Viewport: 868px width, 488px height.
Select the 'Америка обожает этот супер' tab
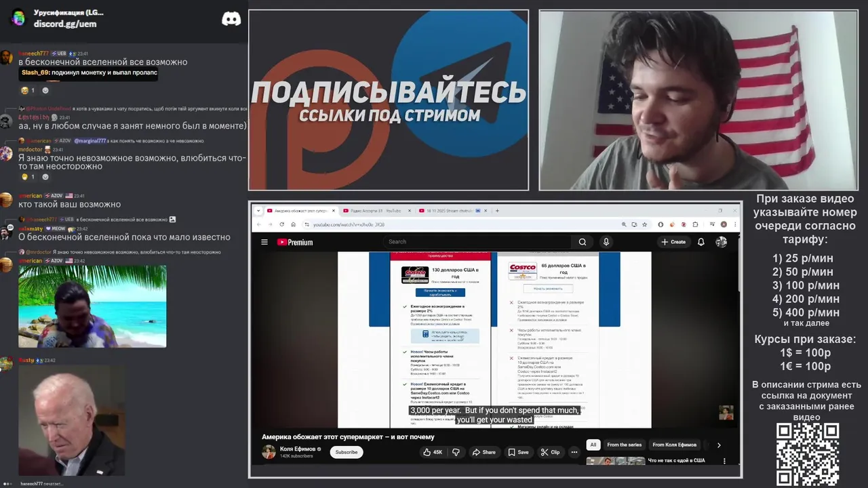tap(301, 211)
